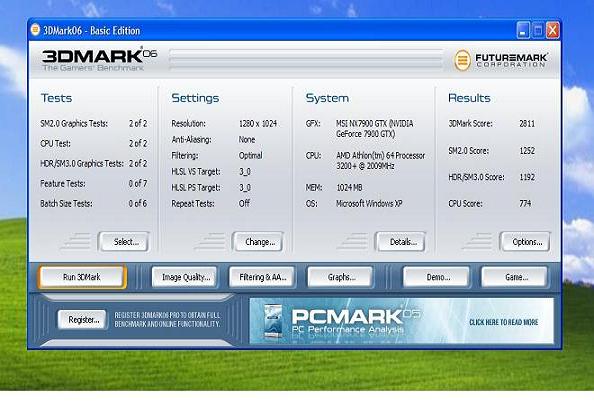Screen dimensions: 594x410
Task: Launch the Demo
Action: click(x=436, y=277)
